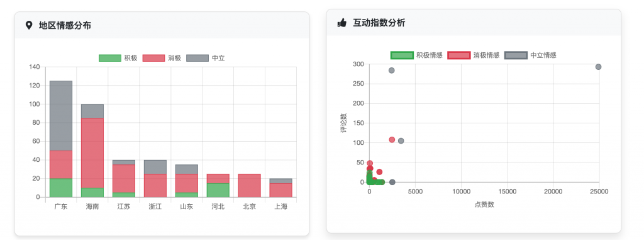Click the 广东 x-axis label
This screenshot has height=240, width=644.
pos(61,207)
